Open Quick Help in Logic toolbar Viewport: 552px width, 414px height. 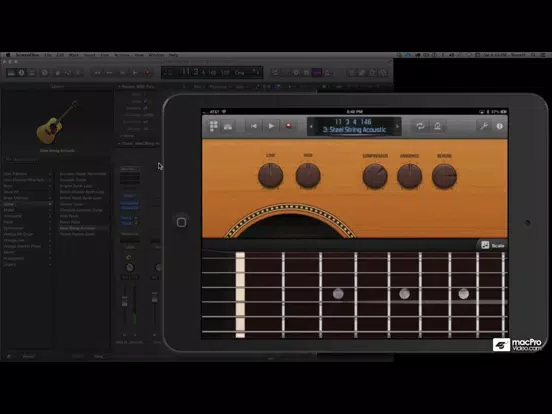(44, 73)
